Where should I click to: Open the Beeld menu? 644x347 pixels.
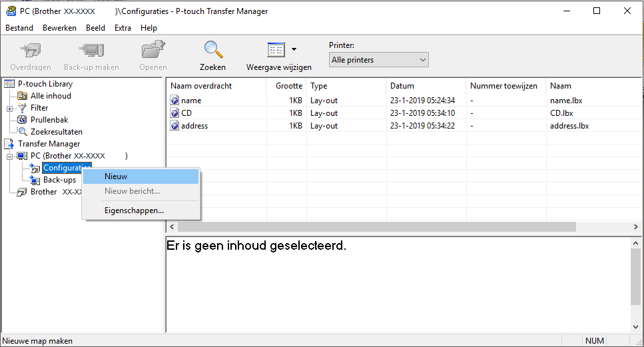pyautogui.click(x=95, y=28)
